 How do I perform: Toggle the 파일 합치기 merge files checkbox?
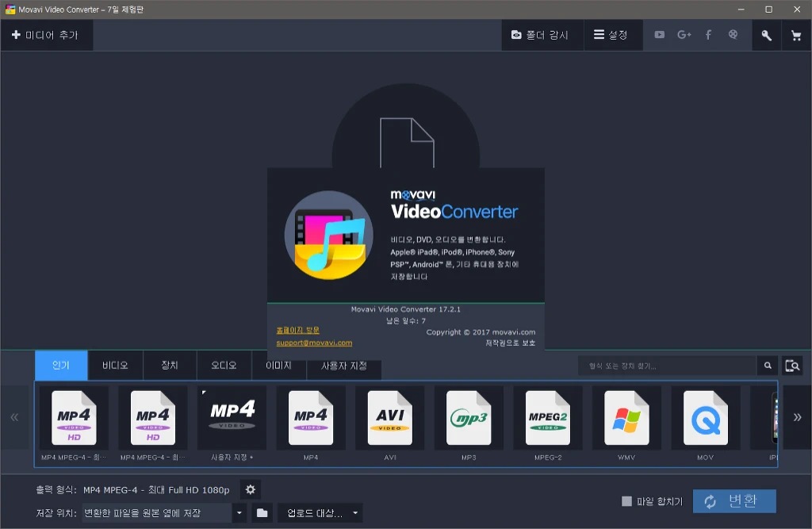[x=626, y=501]
